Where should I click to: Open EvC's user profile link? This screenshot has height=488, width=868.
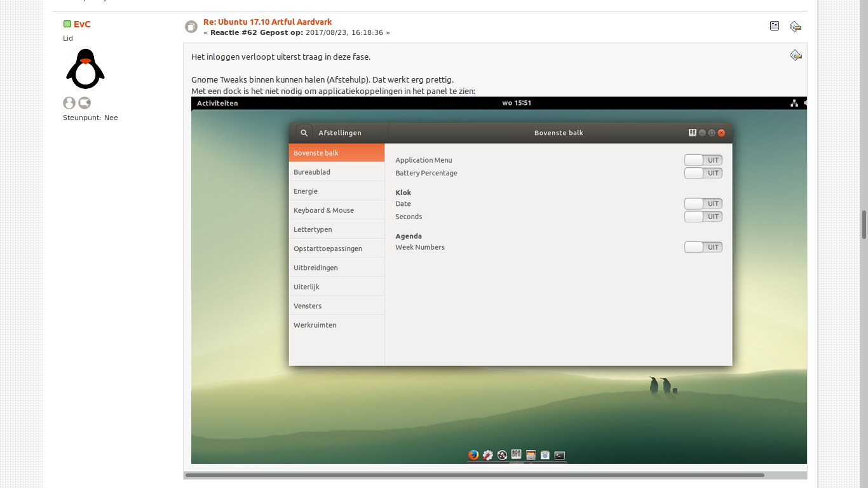point(82,24)
